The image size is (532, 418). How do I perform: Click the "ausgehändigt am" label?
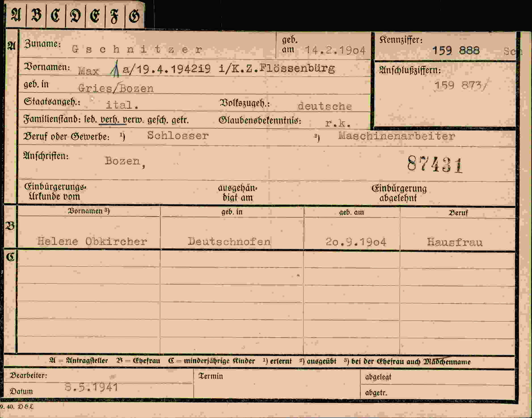[238, 193]
